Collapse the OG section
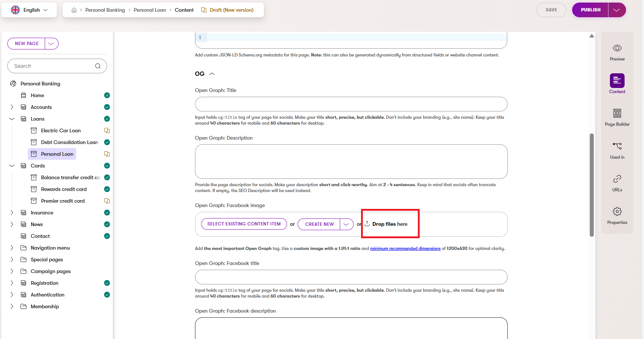The height and width of the screenshot is (339, 644). tap(212, 74)
